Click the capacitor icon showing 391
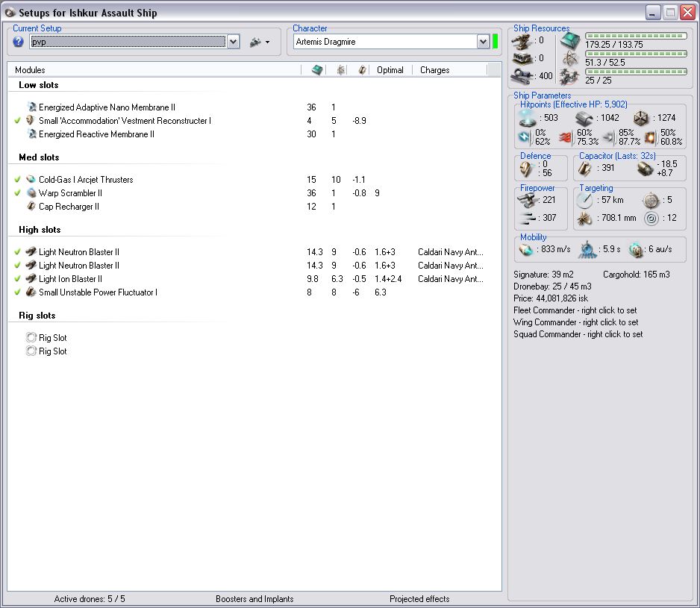 (584, 169)
